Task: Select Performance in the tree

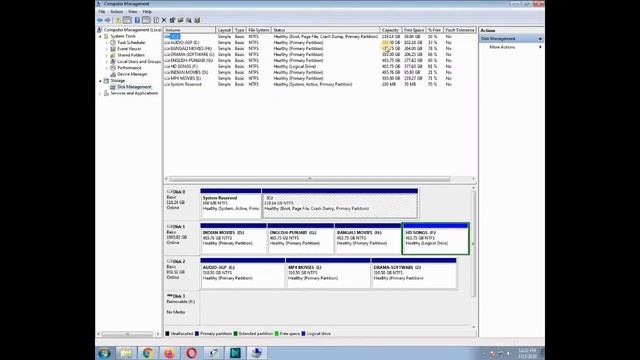Action: [129, 68]
